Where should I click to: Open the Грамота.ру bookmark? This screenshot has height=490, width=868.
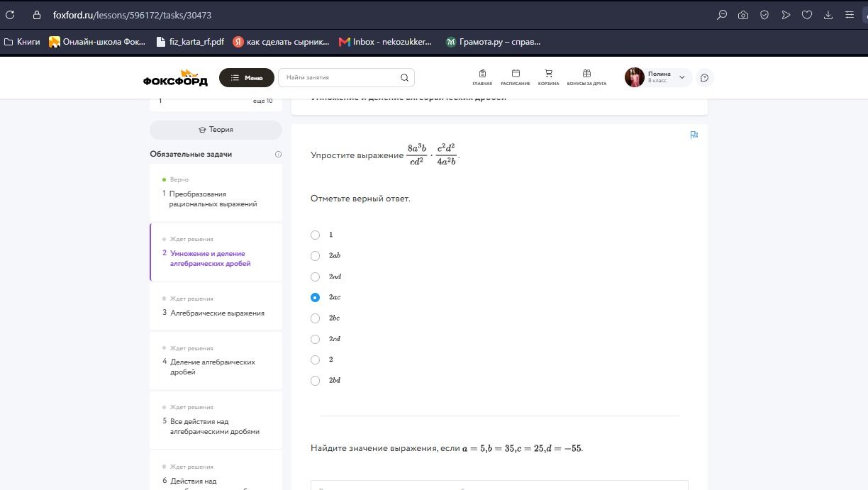493,42
